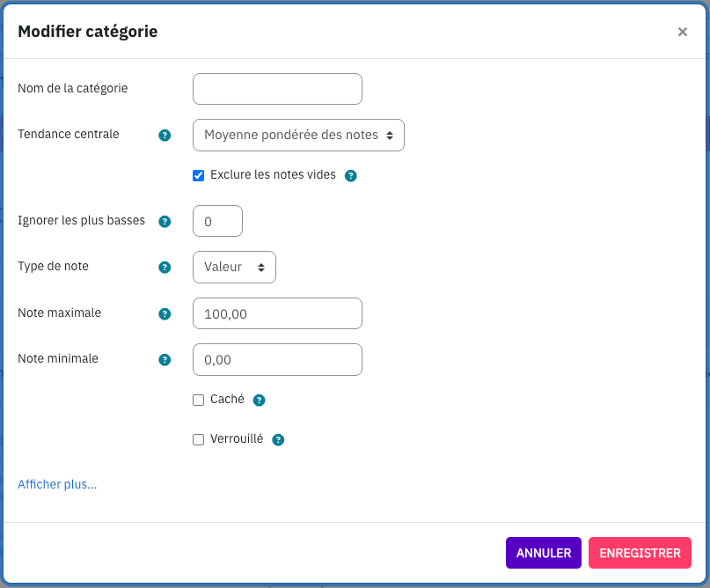Image resolution: width=710 pixels, height=588 pixels.
Task: Enable the Caché checkbox
Action: point(198,400)
